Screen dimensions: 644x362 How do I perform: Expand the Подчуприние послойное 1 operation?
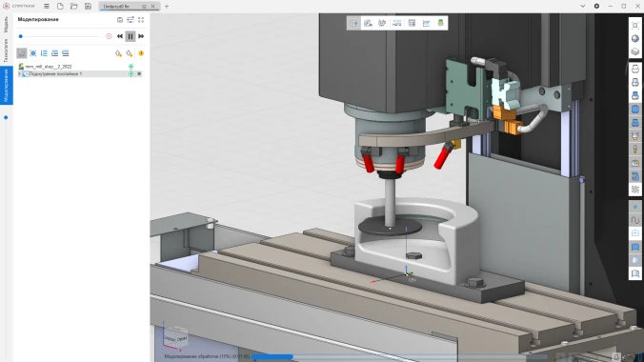(19, 74)
